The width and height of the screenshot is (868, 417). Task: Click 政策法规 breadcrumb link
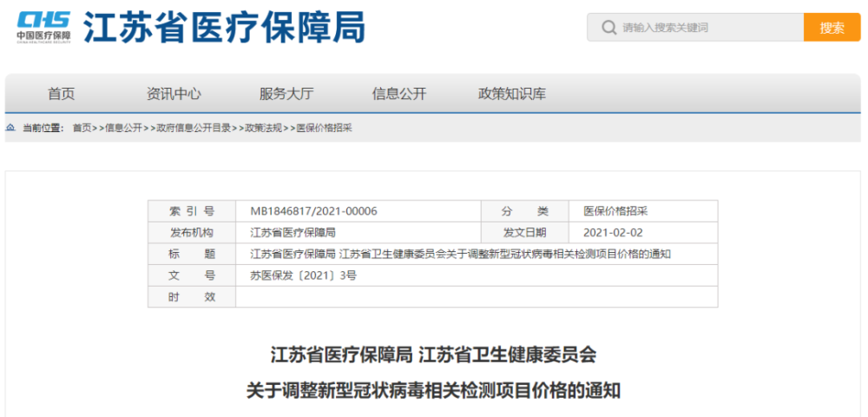pos(264,128)
